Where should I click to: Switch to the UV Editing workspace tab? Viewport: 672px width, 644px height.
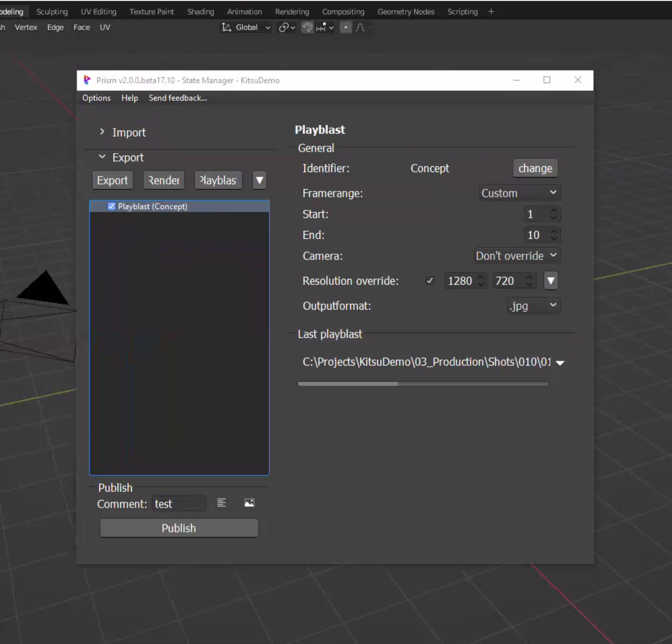pyautogui.click(x=99, y=11)
